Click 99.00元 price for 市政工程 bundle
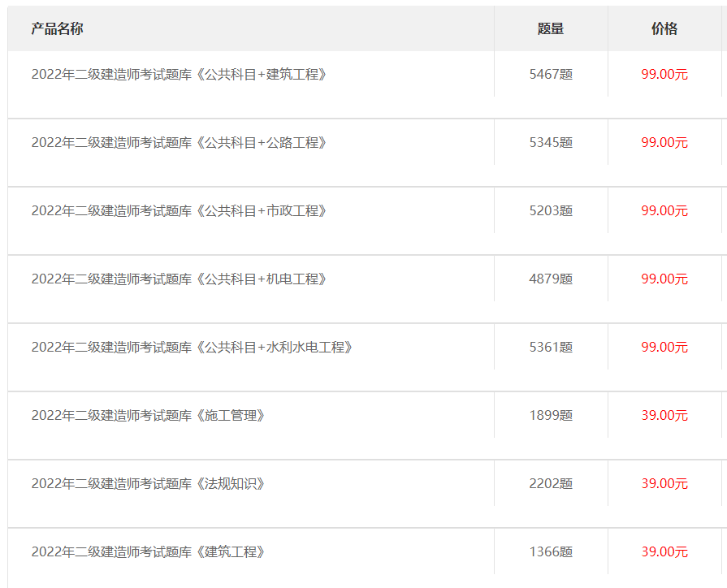 664,211
